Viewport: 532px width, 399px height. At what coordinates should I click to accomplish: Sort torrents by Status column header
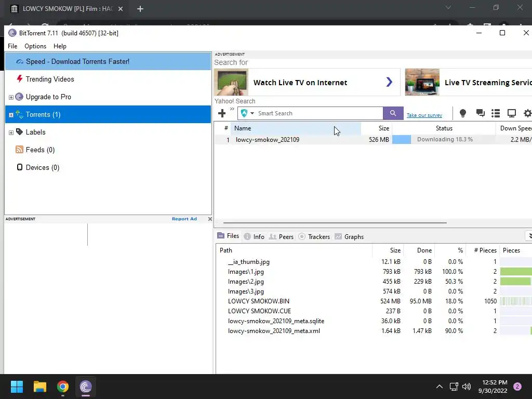[444, 128]
